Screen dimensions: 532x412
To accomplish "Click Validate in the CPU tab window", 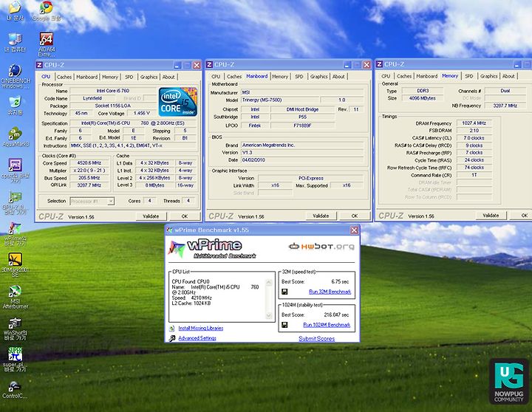I will pos(151,216).
